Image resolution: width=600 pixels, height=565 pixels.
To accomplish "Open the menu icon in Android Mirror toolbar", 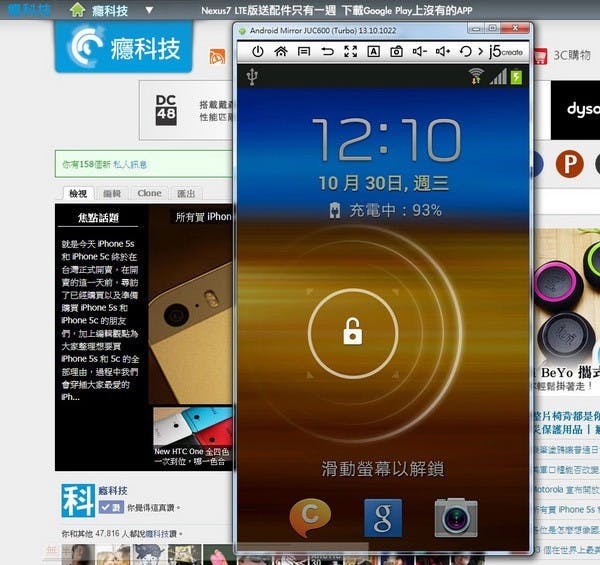I will (304, 51).
